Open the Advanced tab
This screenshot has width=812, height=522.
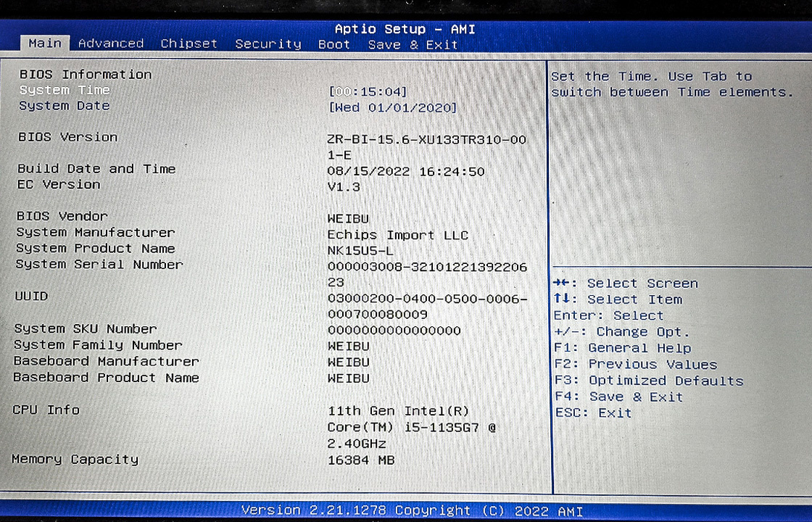pyautogui.click(x=111, y=43)
